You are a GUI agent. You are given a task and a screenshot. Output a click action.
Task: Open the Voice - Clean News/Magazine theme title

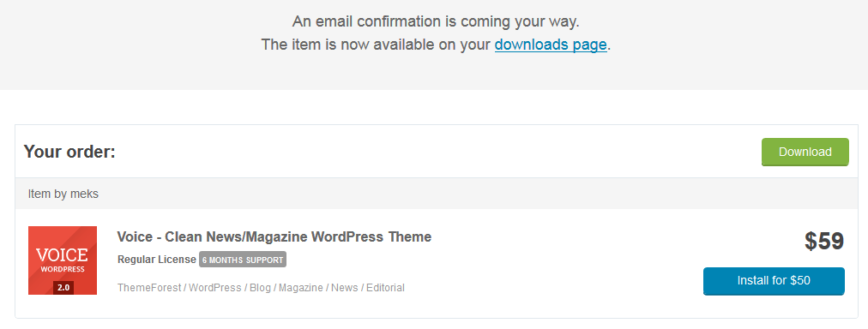point(274,236)
